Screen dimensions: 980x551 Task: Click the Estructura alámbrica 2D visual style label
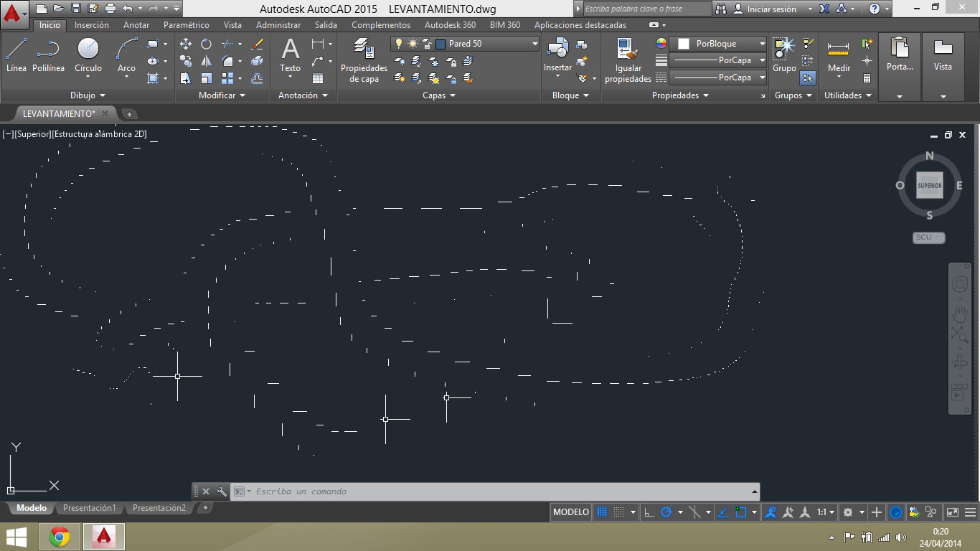[99, 133]
